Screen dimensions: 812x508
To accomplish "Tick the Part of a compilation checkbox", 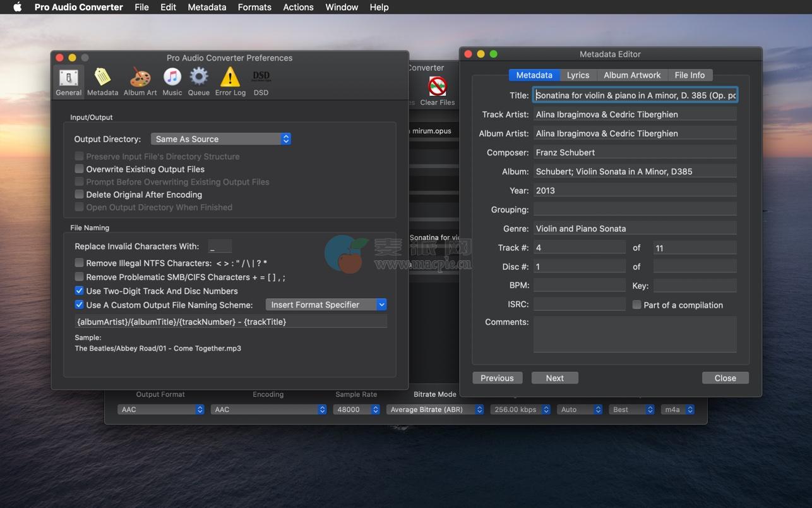I will coord(636,305).
